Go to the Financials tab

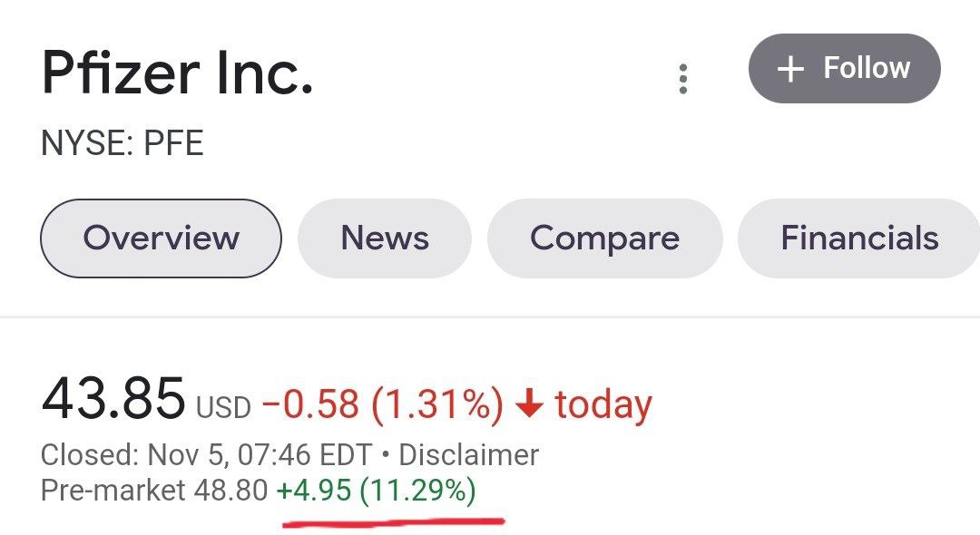859,238
